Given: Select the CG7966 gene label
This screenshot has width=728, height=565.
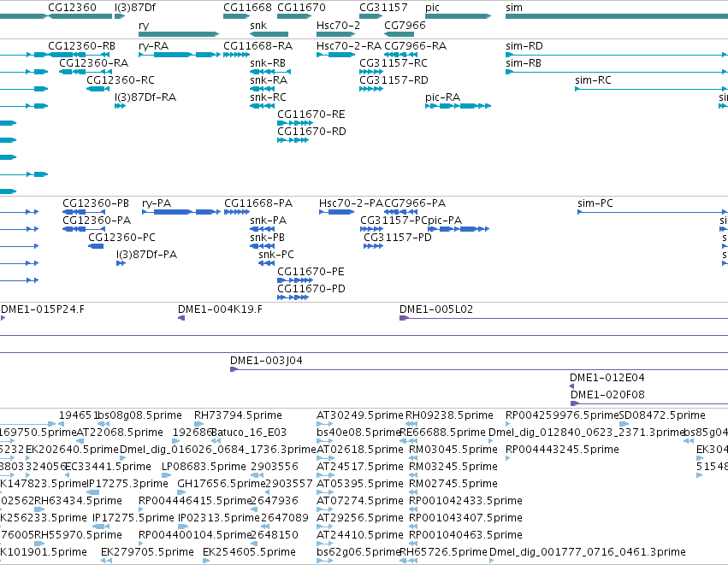Looking at the screenshot, I should [405, 25].
